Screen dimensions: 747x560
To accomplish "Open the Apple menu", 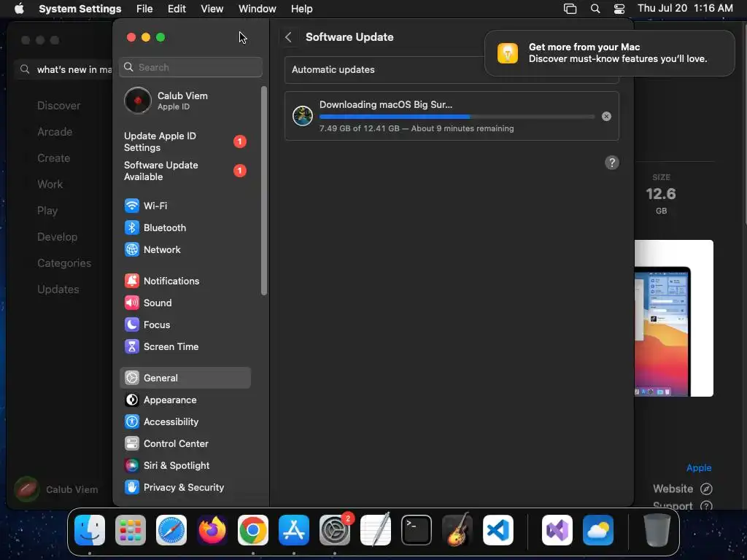I will [19, 9].
